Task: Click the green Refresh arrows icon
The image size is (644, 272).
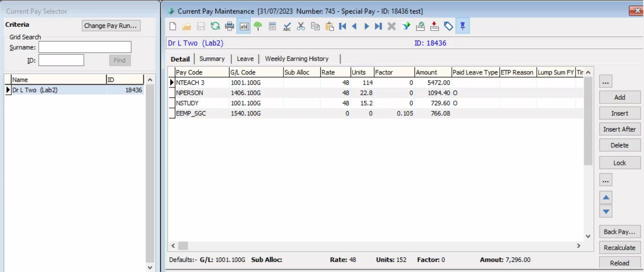Action: (x=215, y=26)
